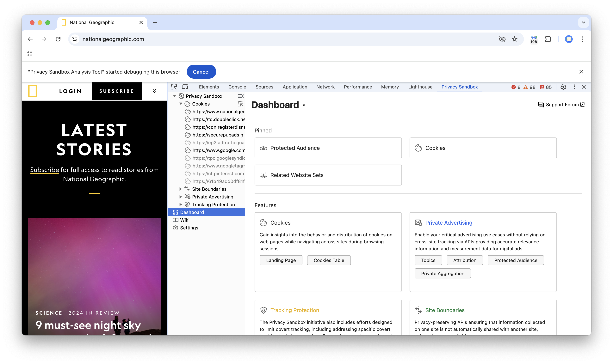Image resolution: width=613 pixels, height=364 pixels.
Task: Expand the Site Boundaries tree node
Action: click(x=181, y=189)
